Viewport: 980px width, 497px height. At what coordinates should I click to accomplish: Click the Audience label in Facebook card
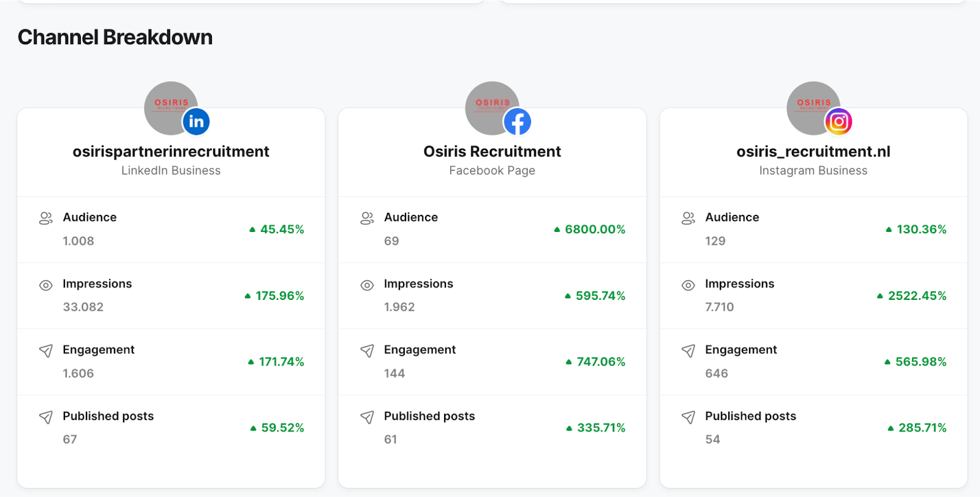411,217
